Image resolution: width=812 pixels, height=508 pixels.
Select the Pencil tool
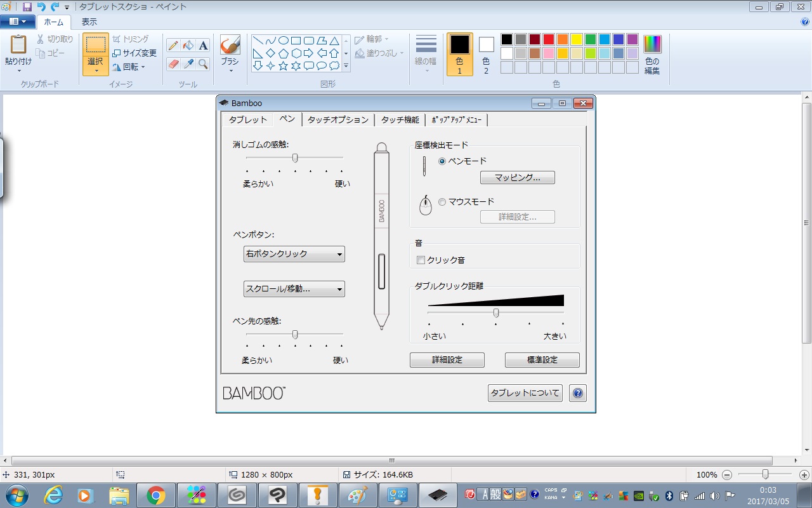click(x=173, y=46)
